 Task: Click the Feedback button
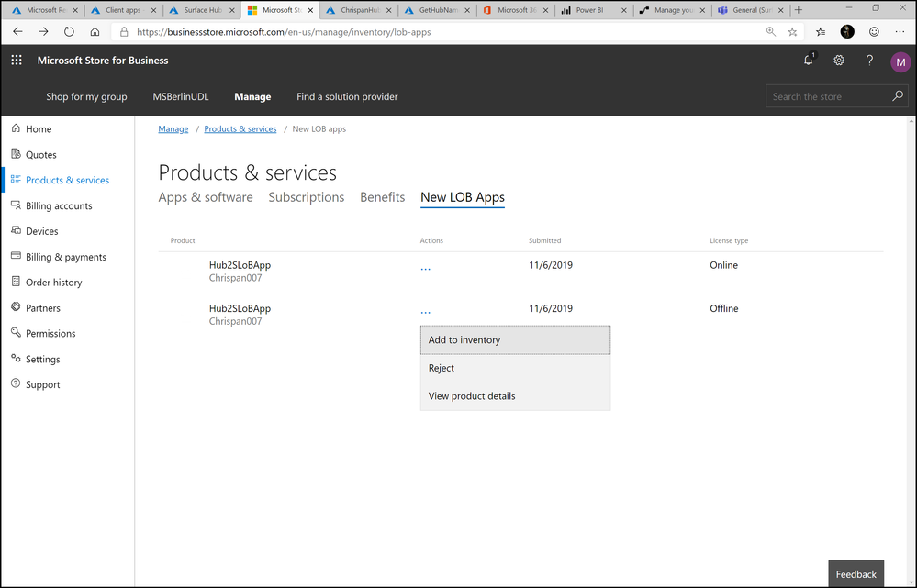(x=856, y=574)
